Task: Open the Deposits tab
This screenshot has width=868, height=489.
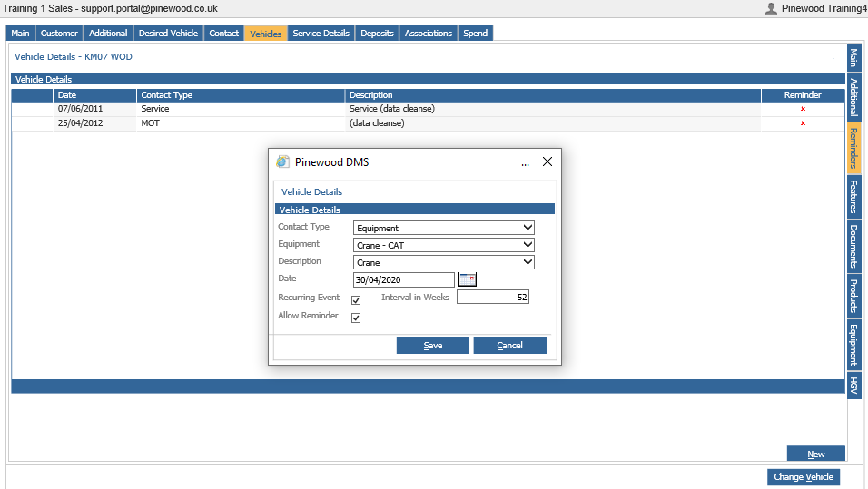Action: point(377,34)
